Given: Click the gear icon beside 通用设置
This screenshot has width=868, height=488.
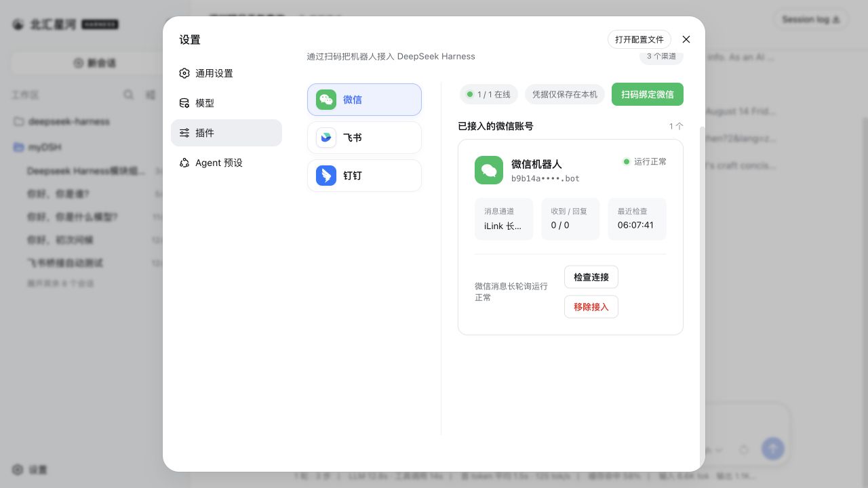Looking at the screenshot, I should click(184, 73).
